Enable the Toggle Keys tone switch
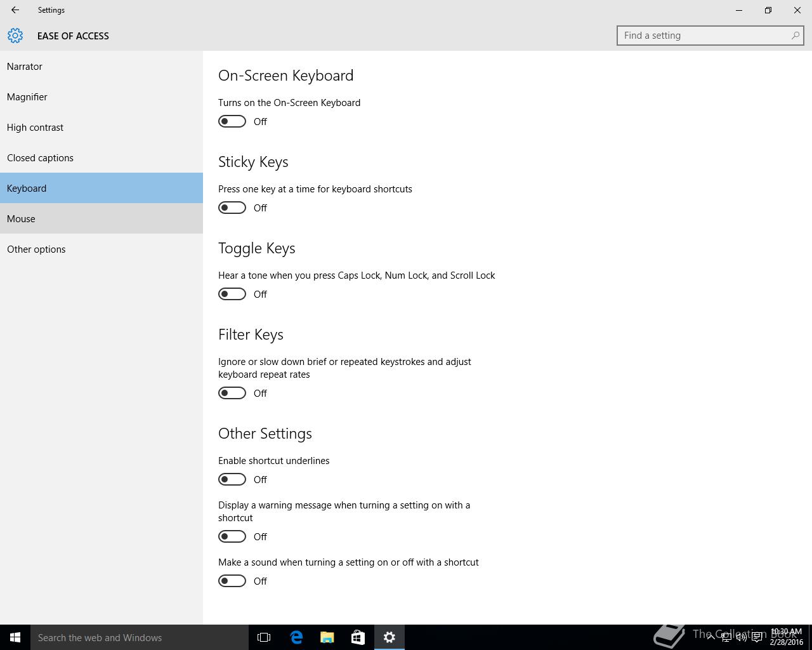812x650 pixels. pyautogui.click(x=232, y=294)
